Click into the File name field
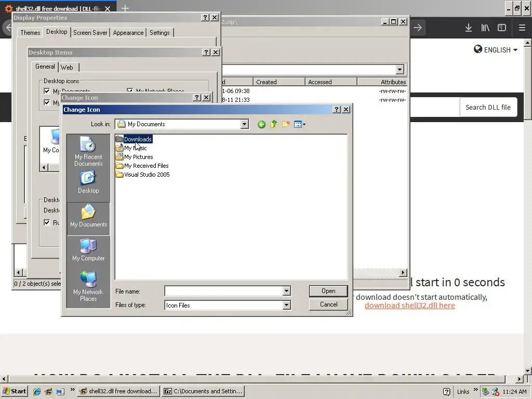532x399 pixels. pos(223,291)
